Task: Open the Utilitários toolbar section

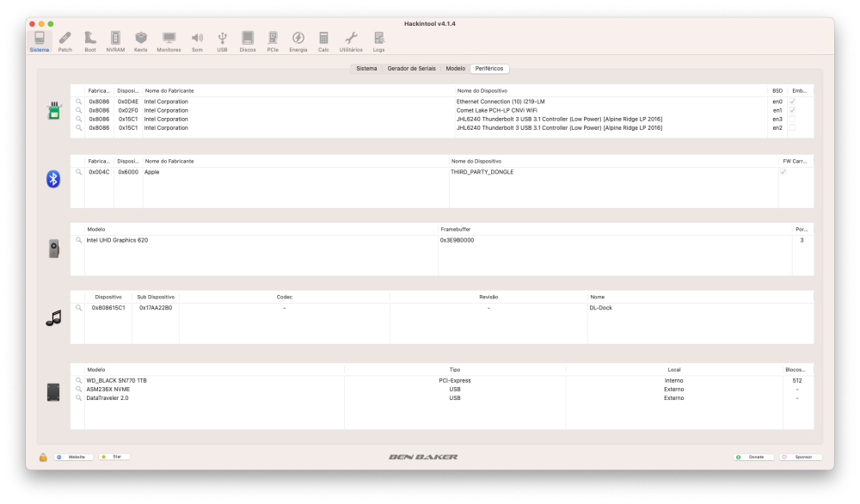Action: 351,41
